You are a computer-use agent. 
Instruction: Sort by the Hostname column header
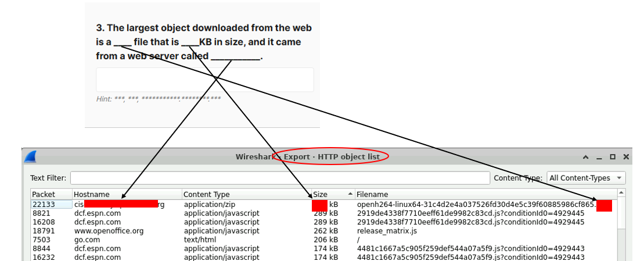127,194
